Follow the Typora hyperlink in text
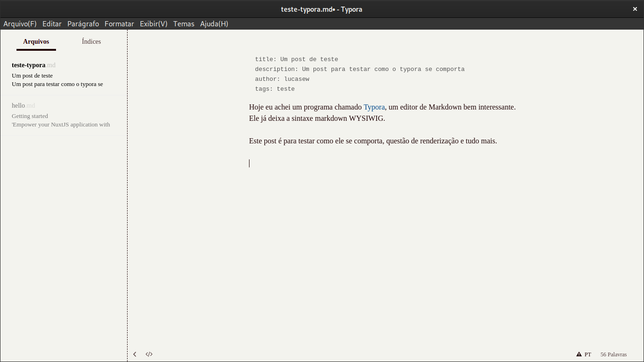The width and height of the screenshot is (644, 362). coord(374,107)
